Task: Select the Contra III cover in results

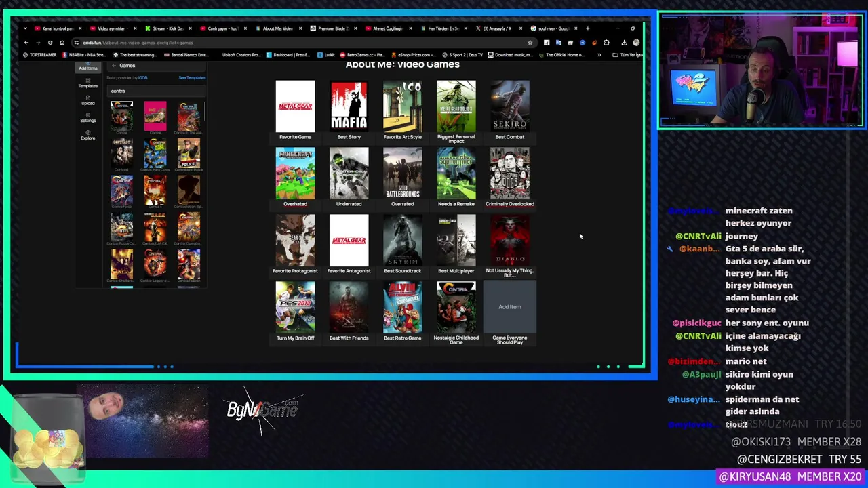Action: [189, 116]
